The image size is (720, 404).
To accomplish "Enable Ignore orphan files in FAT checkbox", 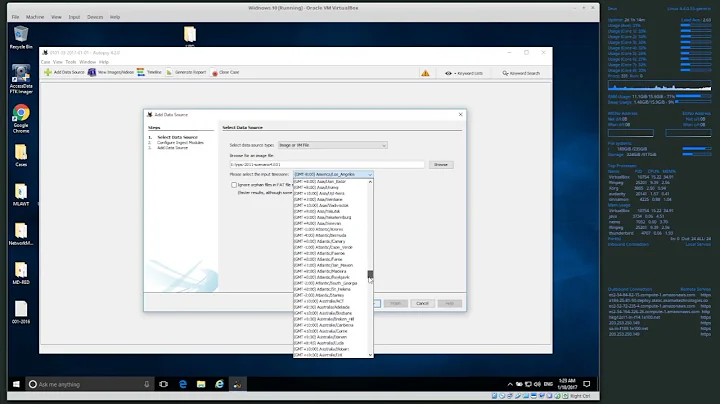I will pos(234,185).
